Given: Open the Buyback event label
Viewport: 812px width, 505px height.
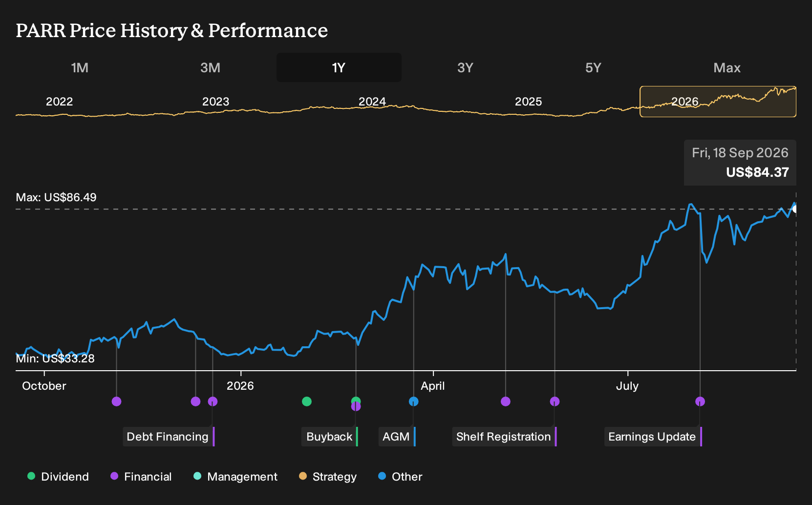Looking at the screenshot, I should click(x=330, y=437).
